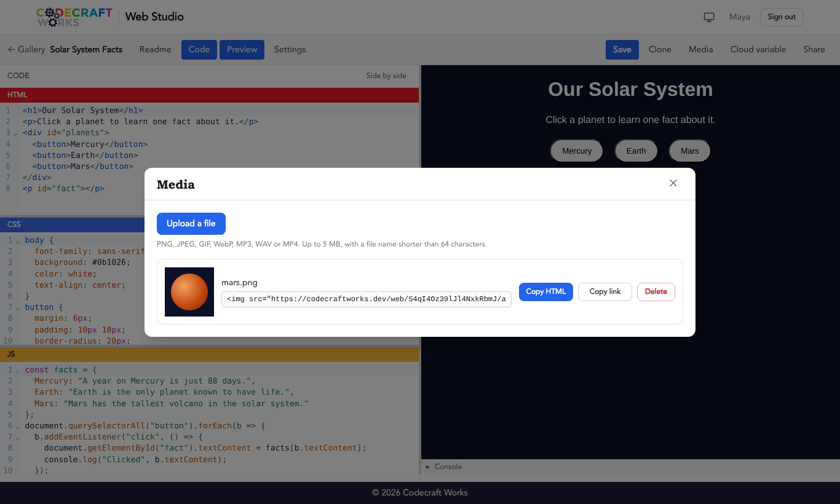This screenshot has width=840, height=504.
Task: Collapse HTML fold arrow at div planets line
Action: pyautogui.click(x=15, y=133)
